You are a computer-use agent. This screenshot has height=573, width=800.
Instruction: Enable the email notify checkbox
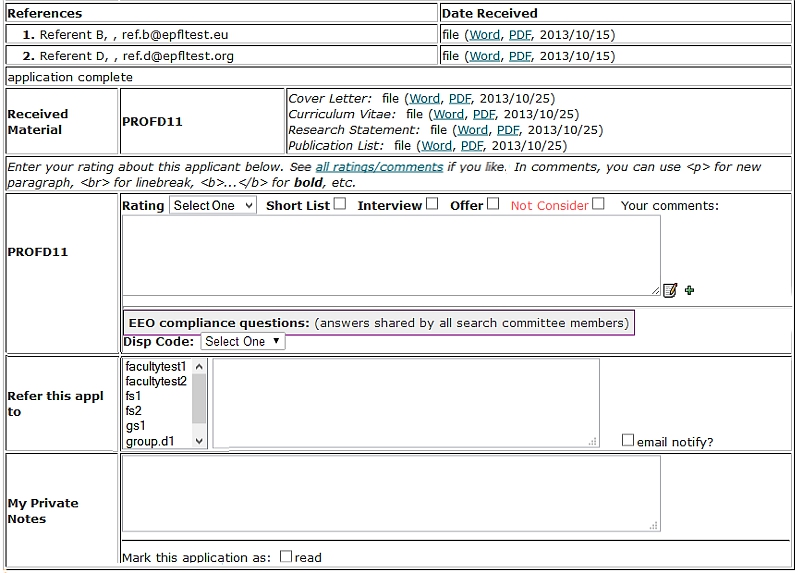[628, 440]
